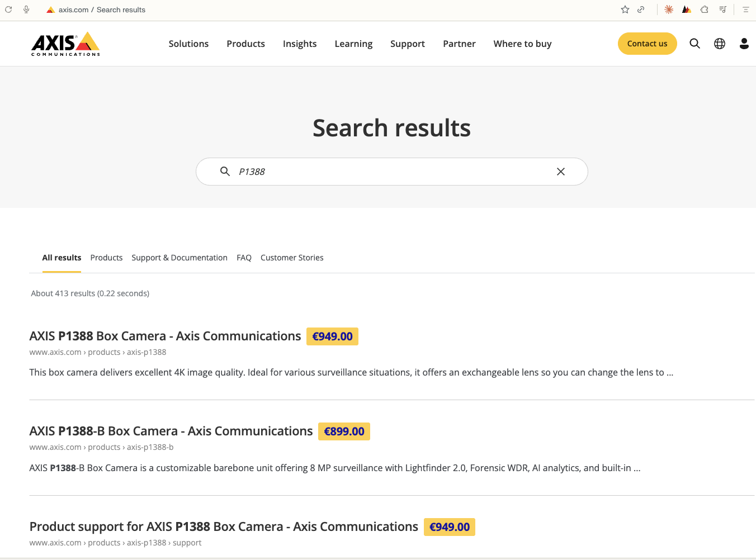The height and width of the screenshot is (560, 756).
Task: Open the puzzle-piece extensions icon
Action: tap(705, 10)
